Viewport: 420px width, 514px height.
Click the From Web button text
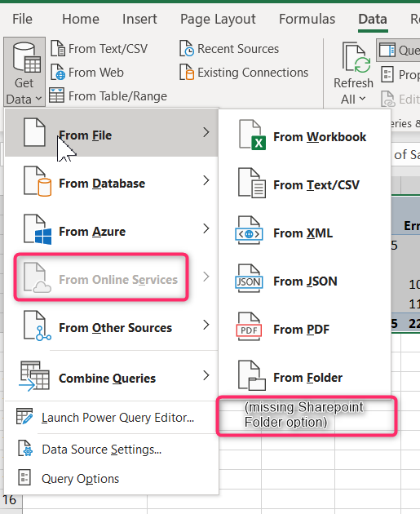click(96, 73)
